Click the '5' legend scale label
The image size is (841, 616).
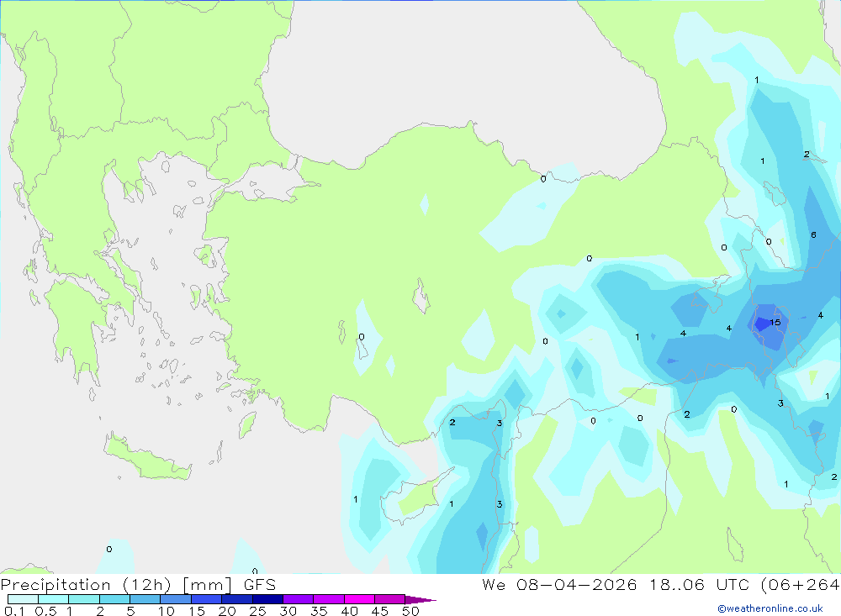(130, 611)
